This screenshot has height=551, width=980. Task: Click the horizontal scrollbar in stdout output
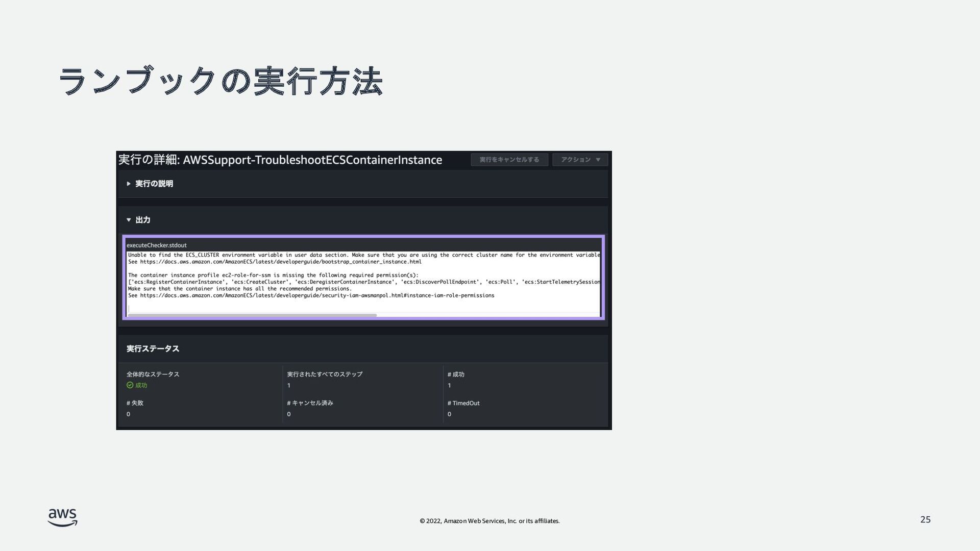point(252,315)
